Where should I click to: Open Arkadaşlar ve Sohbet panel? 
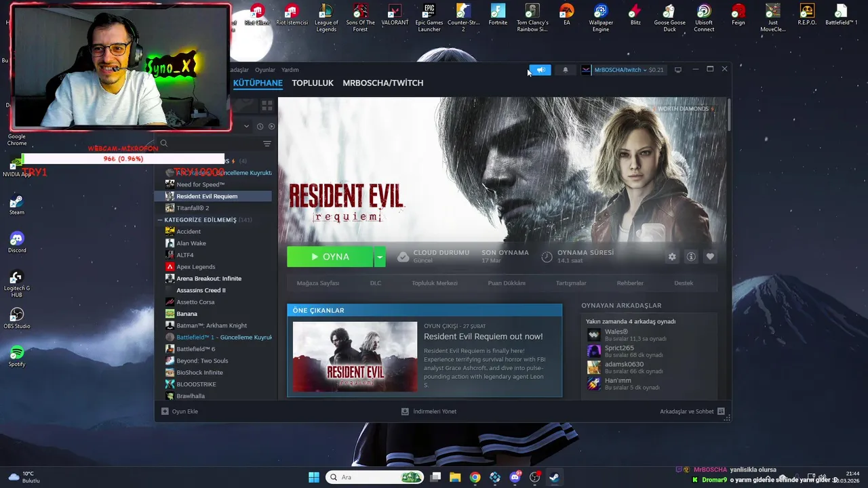pyautogui.click(x=692, y=411)
